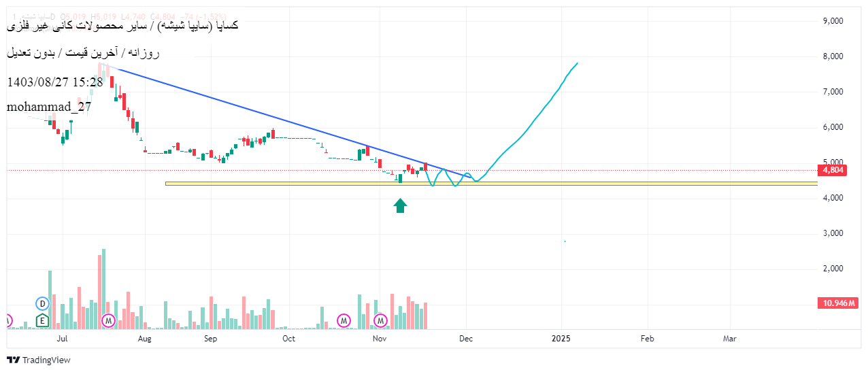Click the Dec label on time axis

click(x=467, y=338)
